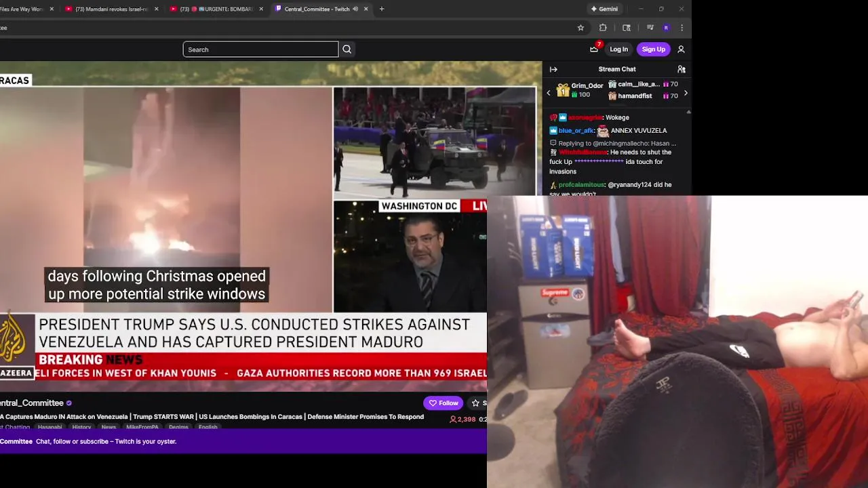
Task: Open the Chrome side panel icon
Action: click(627, 28)
